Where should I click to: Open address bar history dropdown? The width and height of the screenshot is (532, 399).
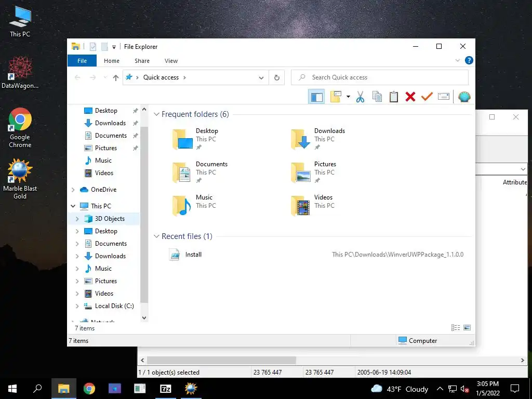pos(261,78)
